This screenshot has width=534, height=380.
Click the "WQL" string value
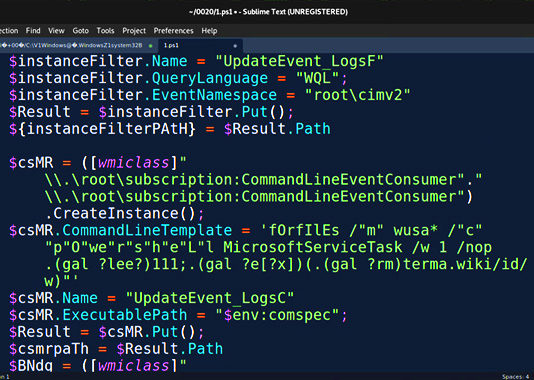coord(317,78)
